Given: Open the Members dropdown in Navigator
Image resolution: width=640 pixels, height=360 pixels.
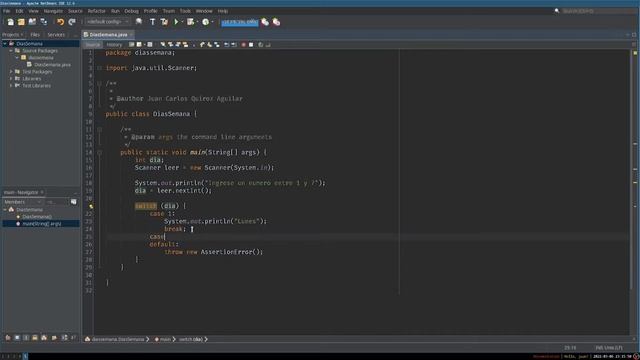Looking at the screenshot, I should 22,202.
